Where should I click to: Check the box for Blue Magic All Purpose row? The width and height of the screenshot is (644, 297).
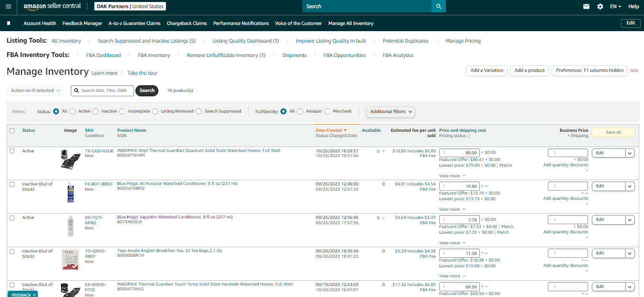pos(12,184)
